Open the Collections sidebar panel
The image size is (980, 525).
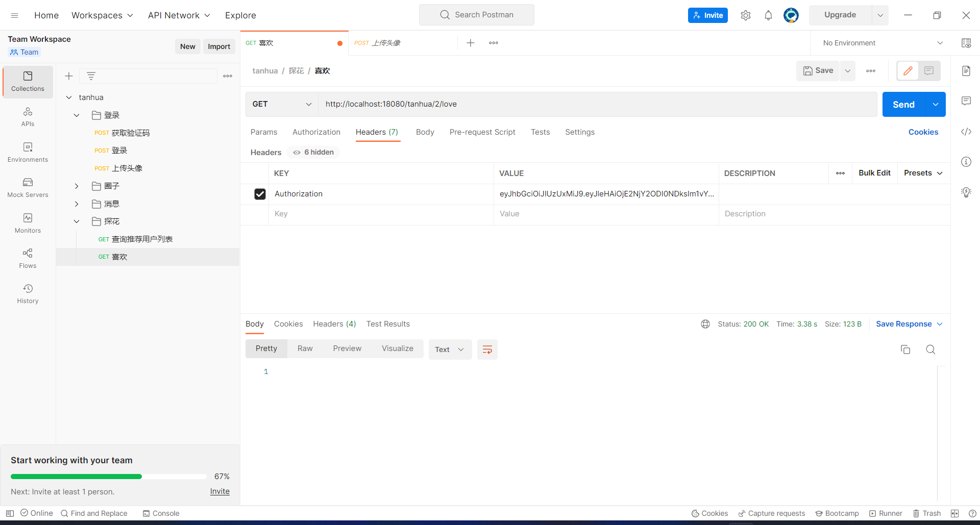[28, 82]
